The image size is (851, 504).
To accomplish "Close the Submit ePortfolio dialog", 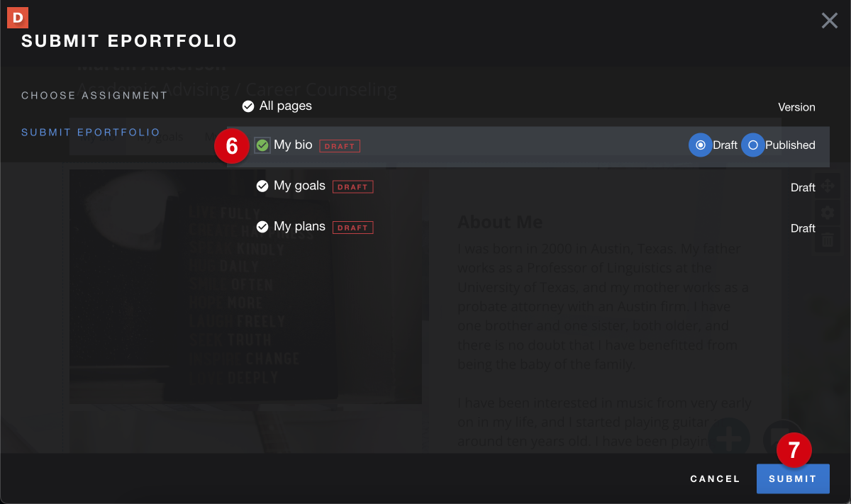I will point(829,21).
